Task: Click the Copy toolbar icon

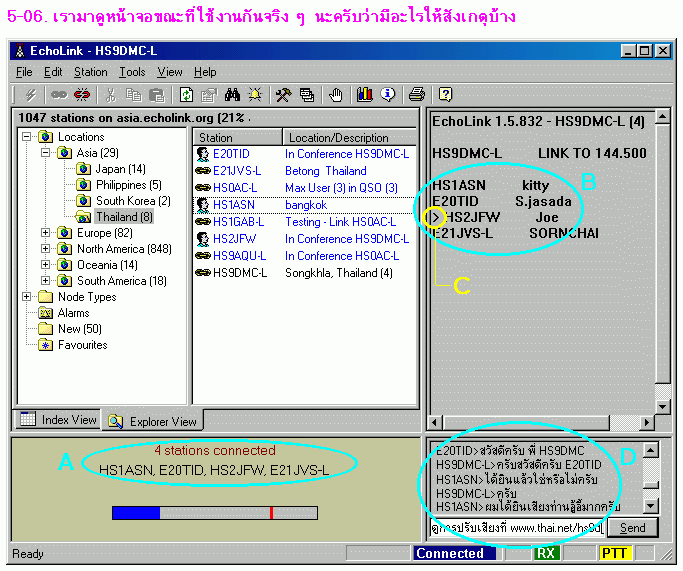Action: [x=133, y=95]
